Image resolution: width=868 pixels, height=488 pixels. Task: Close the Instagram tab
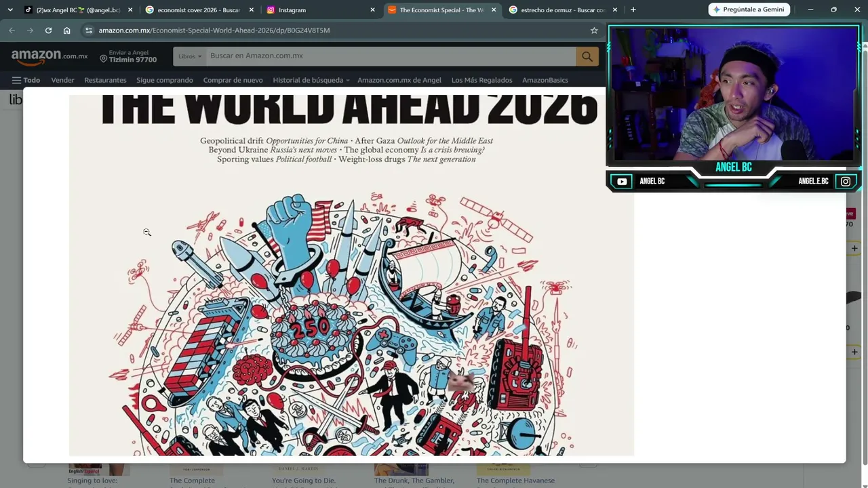tap(372, 10)
